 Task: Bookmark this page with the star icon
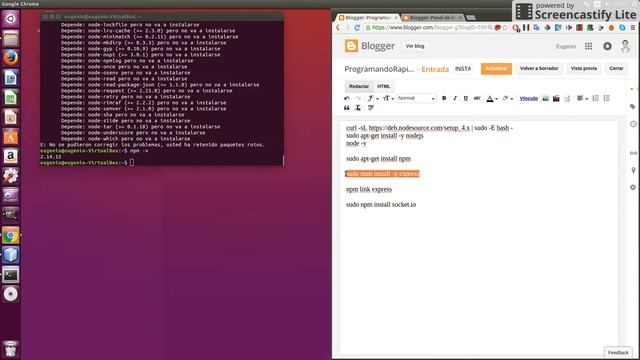505,28
